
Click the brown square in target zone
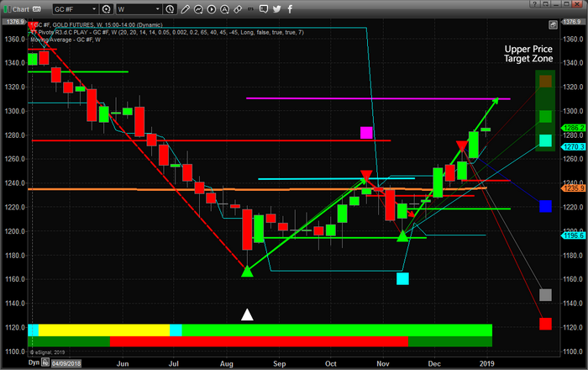546,81
